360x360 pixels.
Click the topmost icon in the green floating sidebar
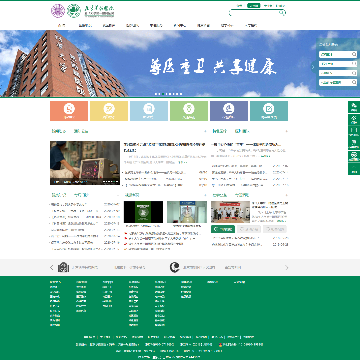354,107
